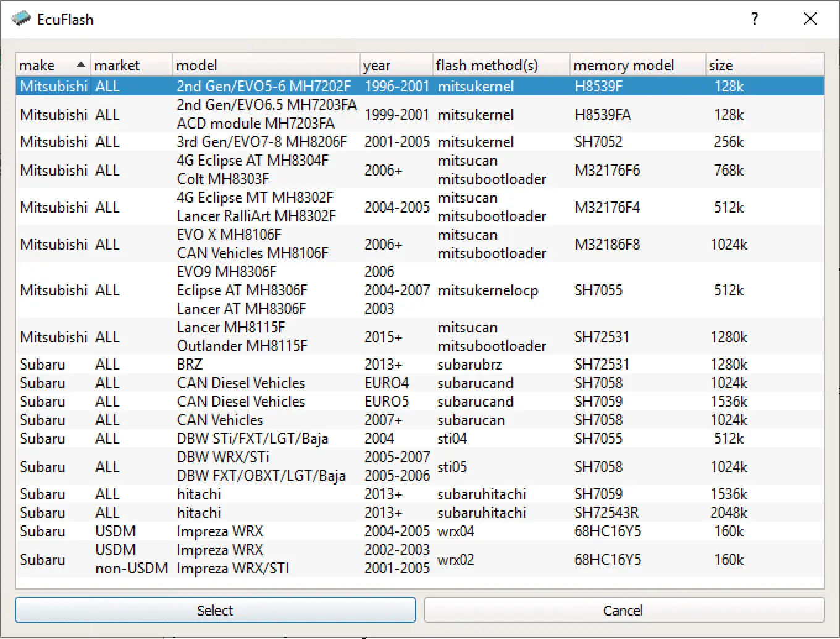The width and height of the screenshot is (840, 639).
Task: Click size 768k cell
Action: pos(729,170)
